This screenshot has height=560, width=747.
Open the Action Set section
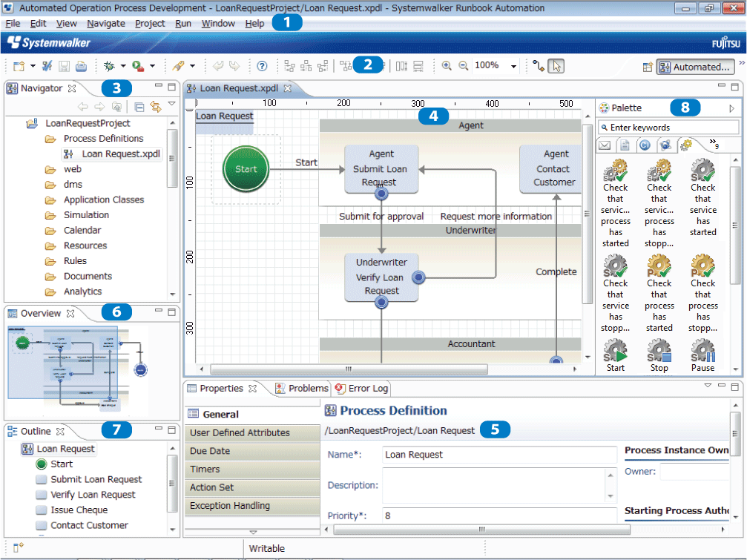click(252, 487)
